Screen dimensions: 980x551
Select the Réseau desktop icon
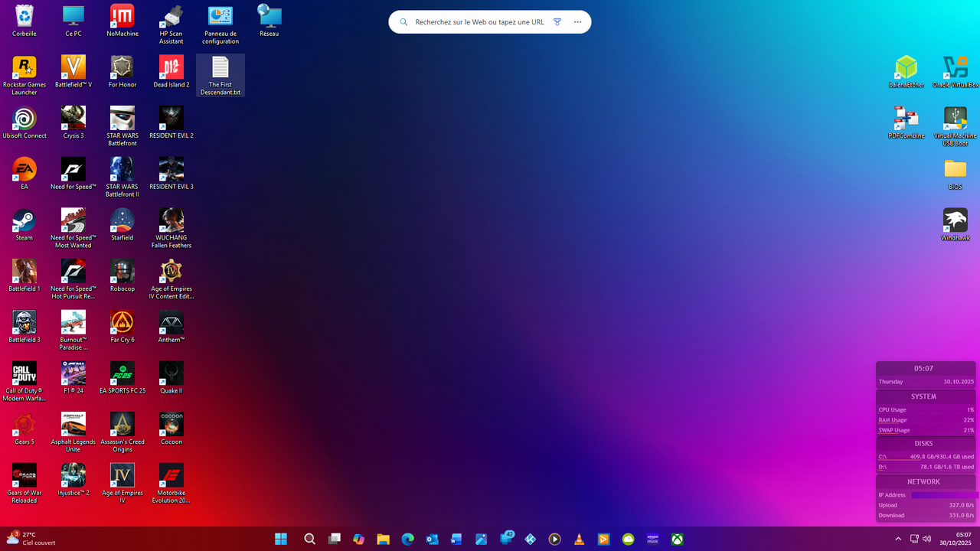click(269, 21)
